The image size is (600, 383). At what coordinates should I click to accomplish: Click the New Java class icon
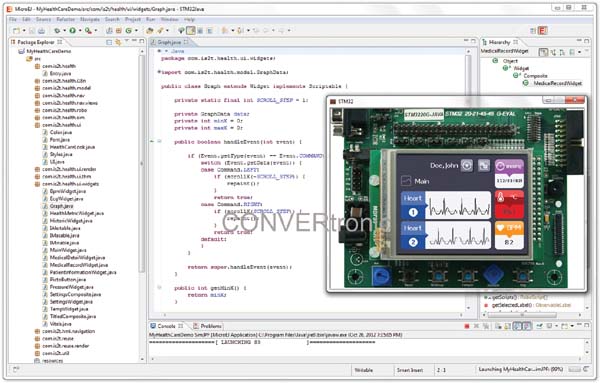[129, 31]
